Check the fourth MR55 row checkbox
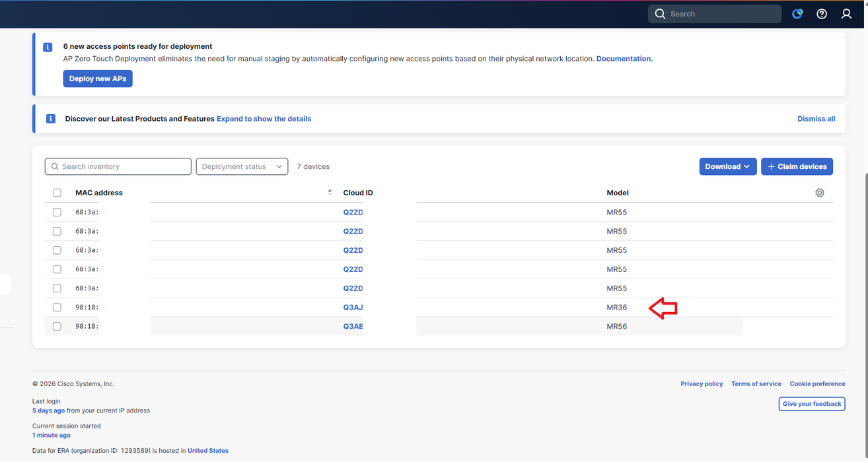This screenshot has width=868, height=462. (x=57, y=269)
